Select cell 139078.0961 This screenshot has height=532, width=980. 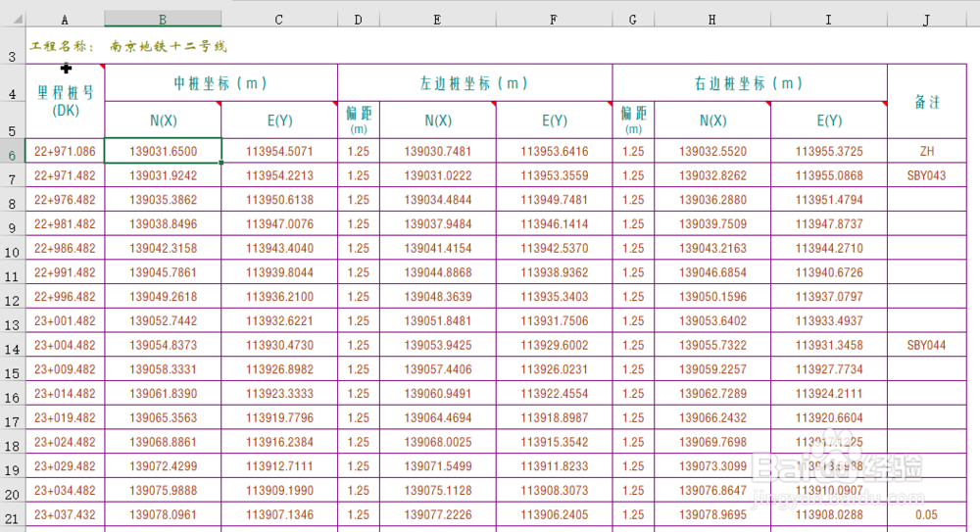[x=163, y=514]
